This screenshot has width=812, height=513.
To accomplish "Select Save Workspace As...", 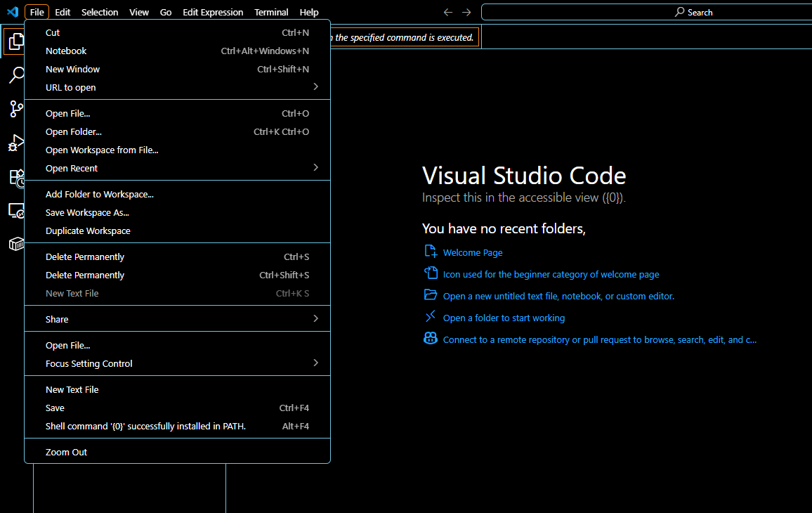I will coord(177,212).
